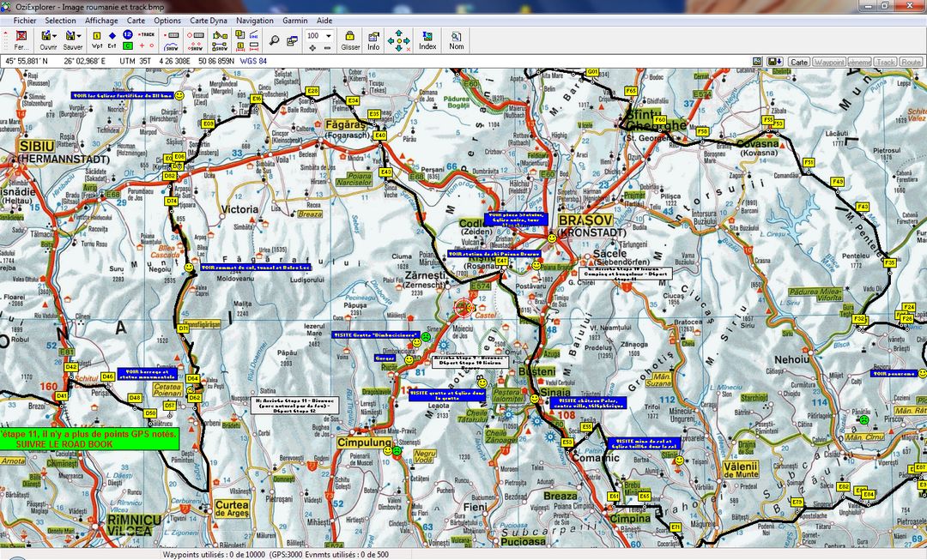
Task: Toggle the red point SHOW button
Action: coord(195,46)
